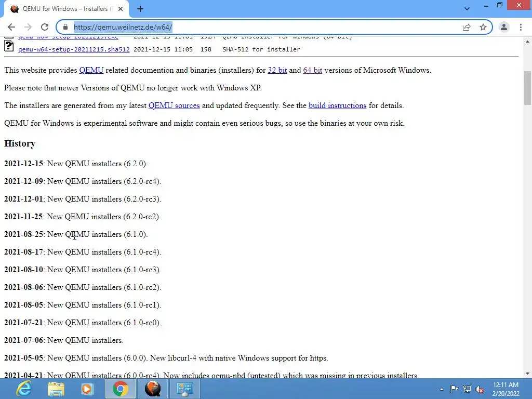Click the 2021-12-15 history entry
Viewport: 532px width, 399px height.
pyautogui.click(x=76, y=164)
